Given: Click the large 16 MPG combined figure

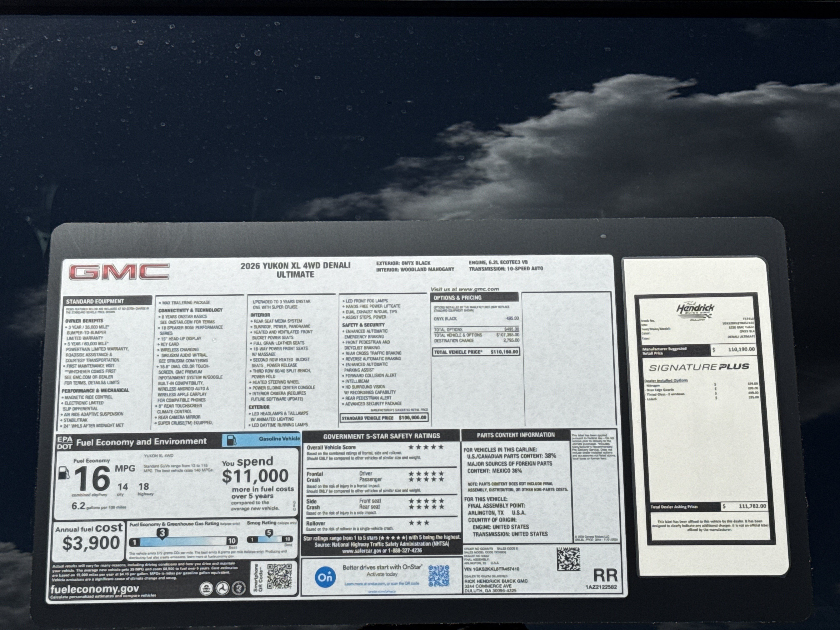Looking at the screenshot, I should (x=92, y=478).
